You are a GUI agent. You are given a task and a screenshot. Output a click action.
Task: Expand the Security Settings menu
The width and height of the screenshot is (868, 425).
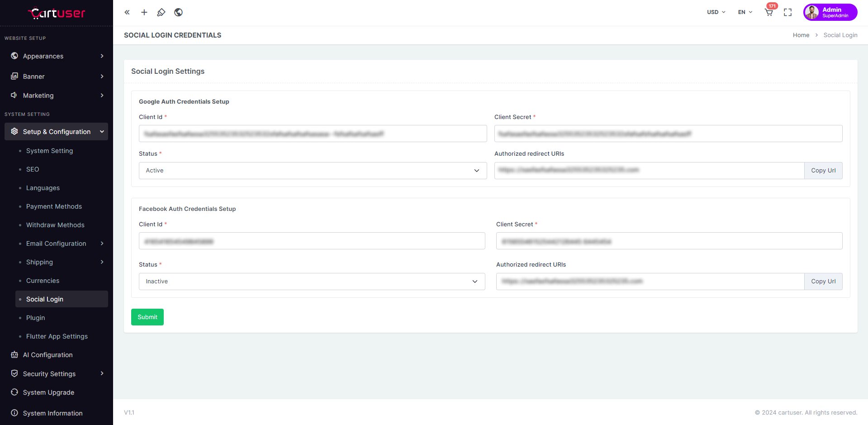pos(57,374)
